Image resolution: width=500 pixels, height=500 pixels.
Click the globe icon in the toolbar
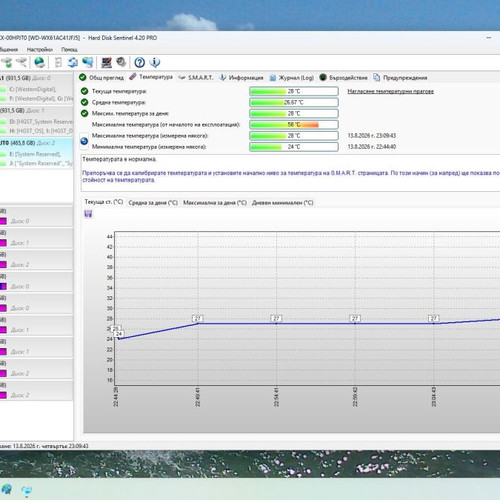point(39,62)
